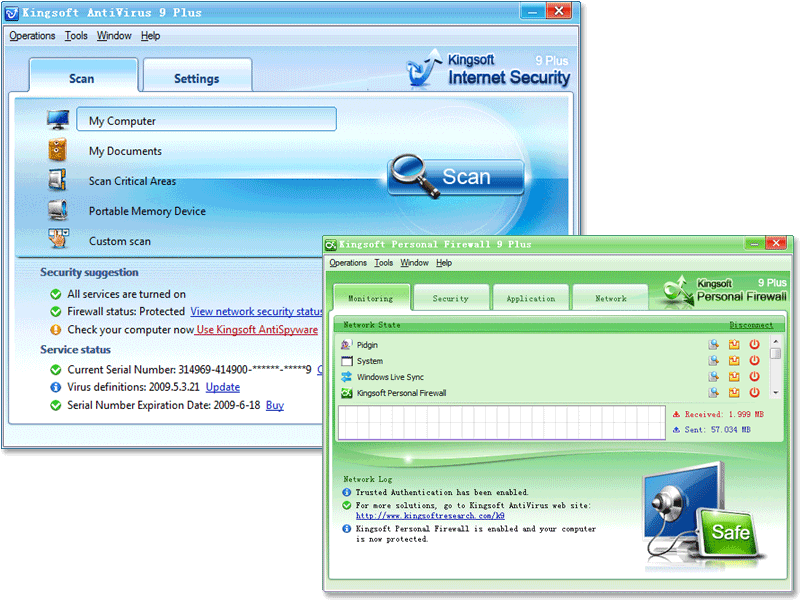The image size is (800, 600).
Task: Click the network list scrollbar down arrow
Action: pyautogui.click(x=776, y=394)
